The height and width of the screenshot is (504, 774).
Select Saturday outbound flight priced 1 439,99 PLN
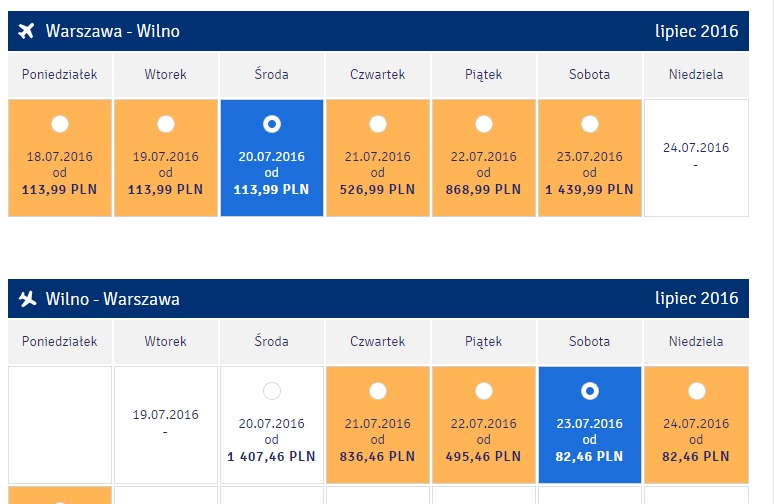pyautogui.click(x=589, y=124)
